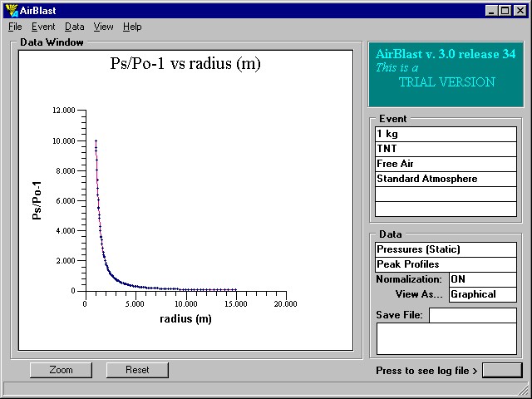Click the large text box below Save File
Image resolution: width=532 pixels, height=399 pixels.
pyautogui.click(x=446, y=338)
